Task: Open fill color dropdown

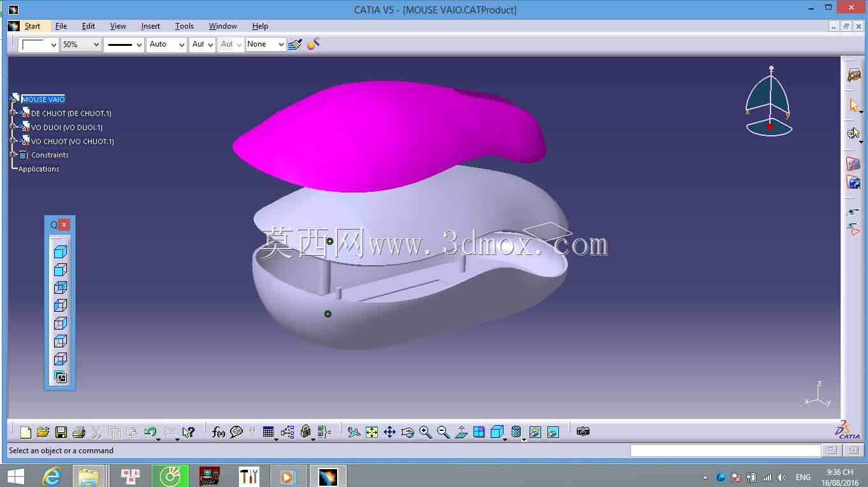Action: 54,45
